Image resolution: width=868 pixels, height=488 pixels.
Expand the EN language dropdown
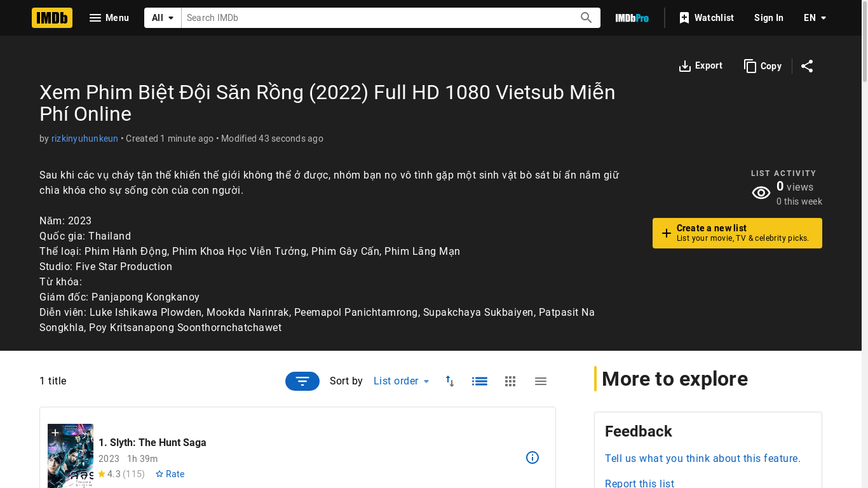point(815,18)
